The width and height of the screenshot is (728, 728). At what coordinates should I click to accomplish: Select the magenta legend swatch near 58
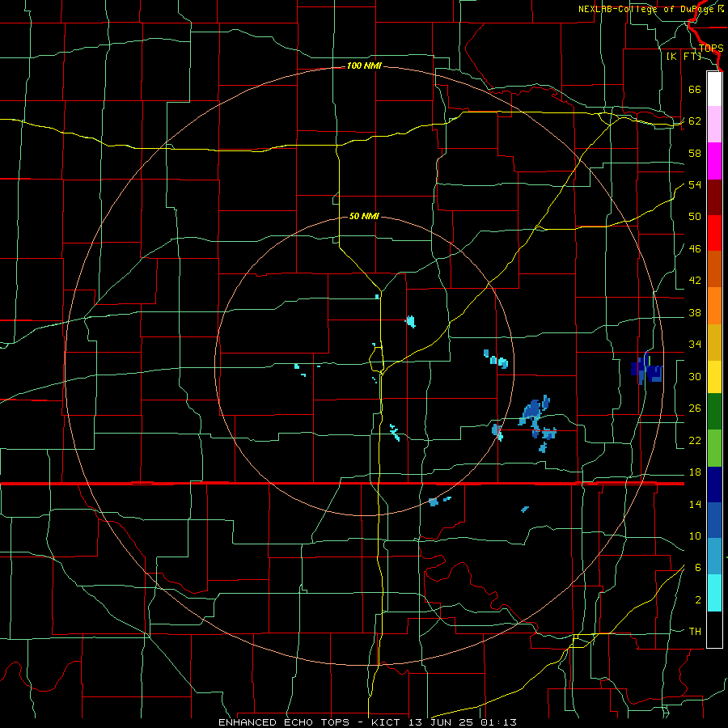[714, 161]
